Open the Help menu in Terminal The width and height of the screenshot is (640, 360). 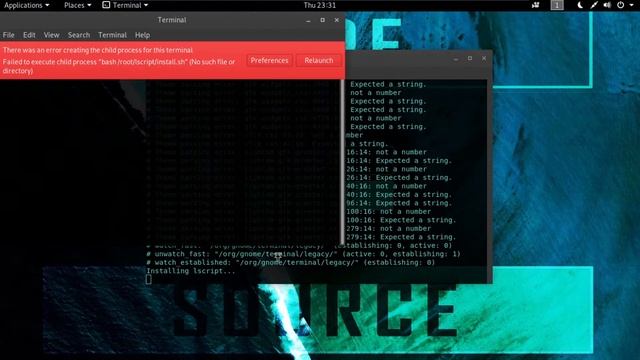click(142, 35)
